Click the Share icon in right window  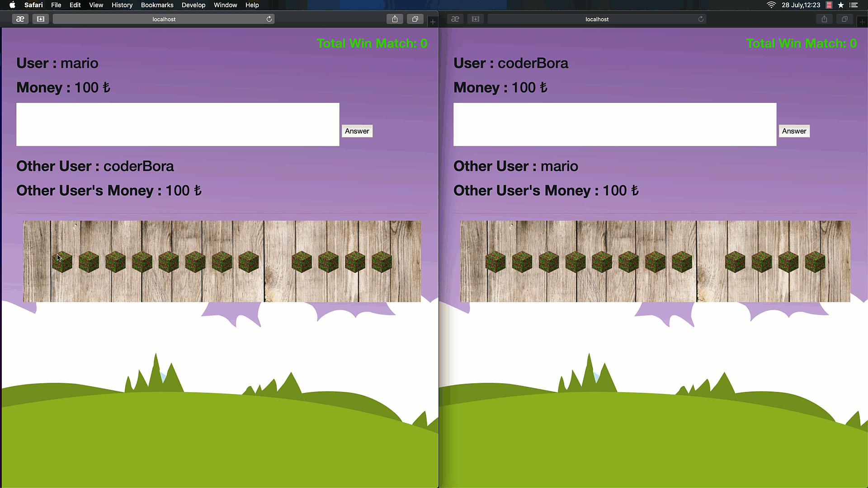click(824, 19)
